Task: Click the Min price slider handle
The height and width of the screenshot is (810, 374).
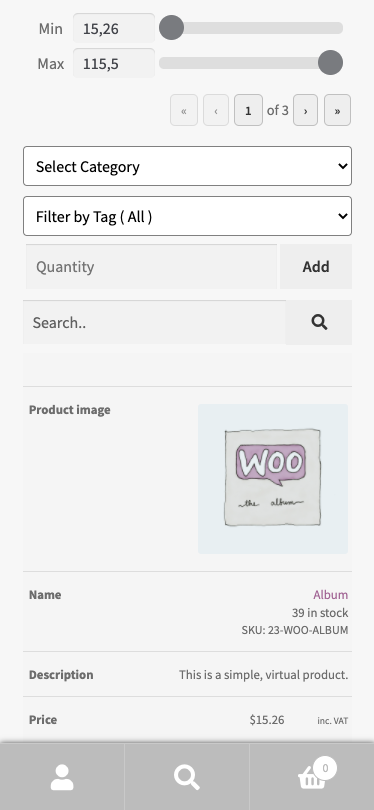Action: click(x=172, y=27)
